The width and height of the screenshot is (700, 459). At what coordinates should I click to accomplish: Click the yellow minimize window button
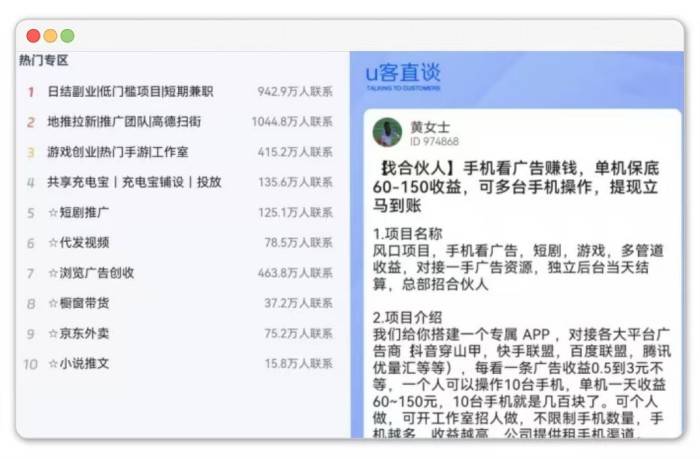pyautogui.click(x=50, y=36)
